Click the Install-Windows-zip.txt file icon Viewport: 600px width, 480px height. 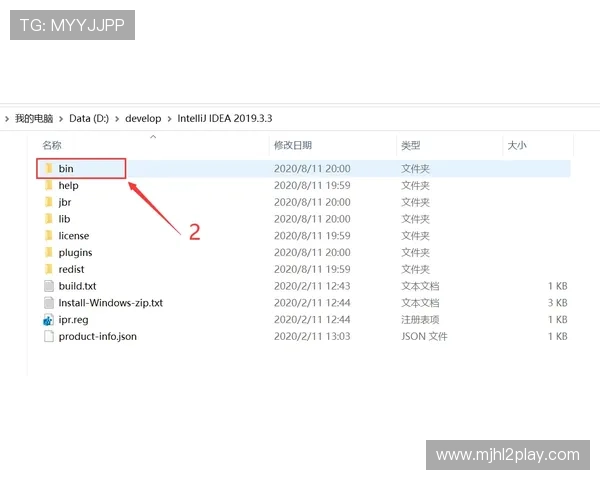pos(49,303)
